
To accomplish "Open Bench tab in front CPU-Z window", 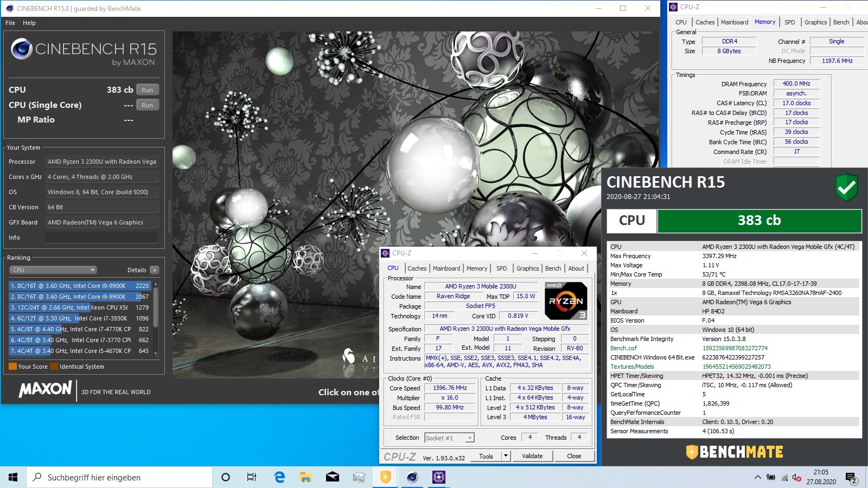I will point(553,268).
